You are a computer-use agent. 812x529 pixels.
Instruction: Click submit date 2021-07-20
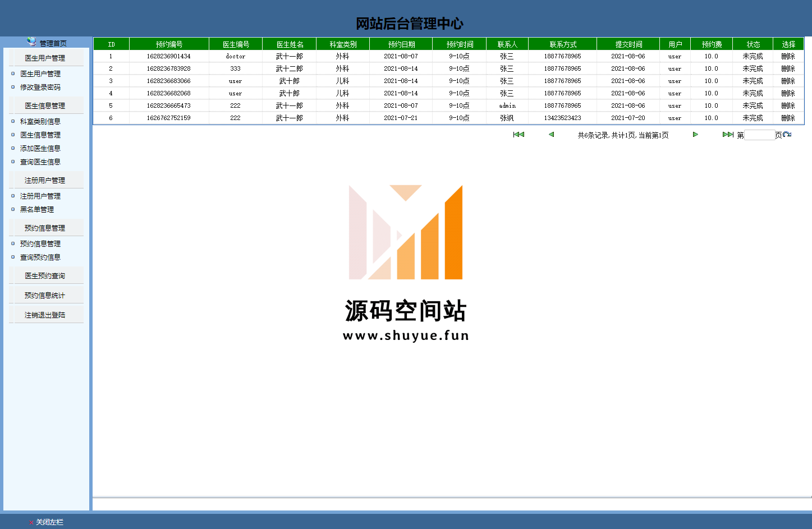[629, 118]
